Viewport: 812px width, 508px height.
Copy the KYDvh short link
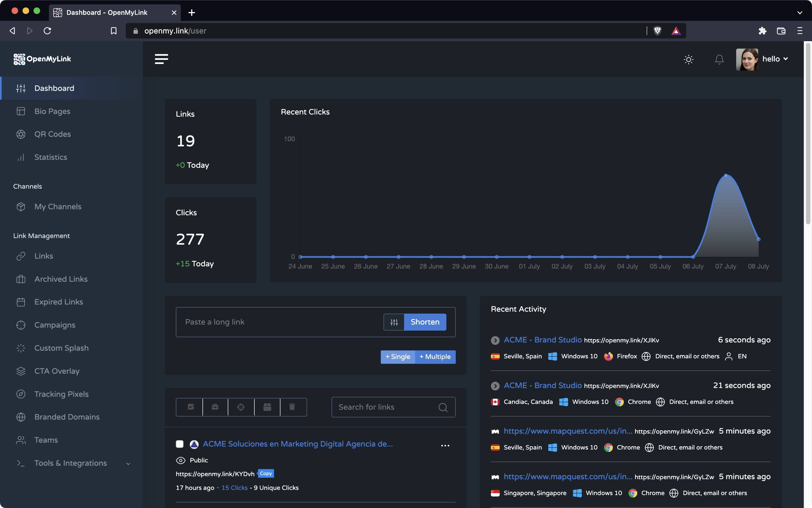pos(266,473)
